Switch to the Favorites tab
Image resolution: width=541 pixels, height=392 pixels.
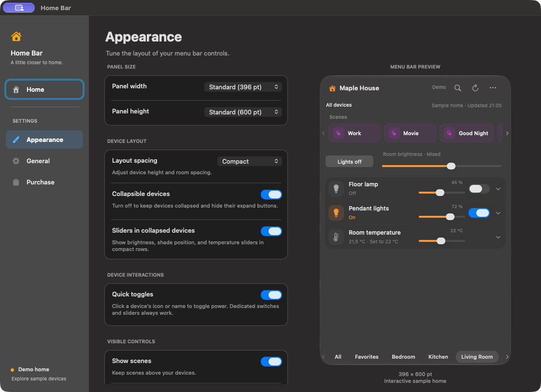click(367, 357)
